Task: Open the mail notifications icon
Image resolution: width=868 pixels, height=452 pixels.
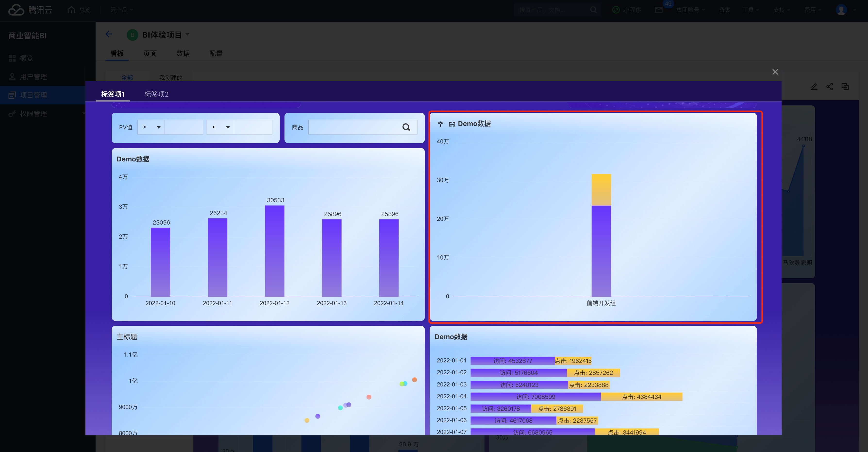Action: point(659,10)
